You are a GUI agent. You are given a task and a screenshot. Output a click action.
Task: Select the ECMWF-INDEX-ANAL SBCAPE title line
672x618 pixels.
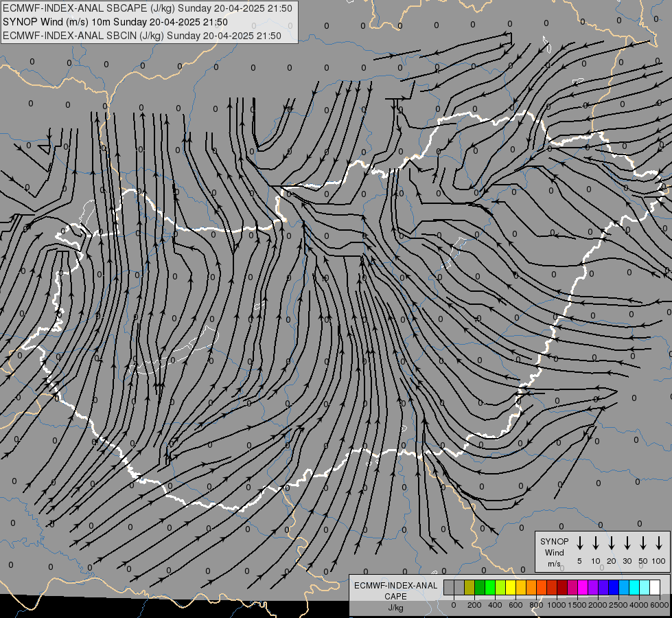(x=148, y=8)
